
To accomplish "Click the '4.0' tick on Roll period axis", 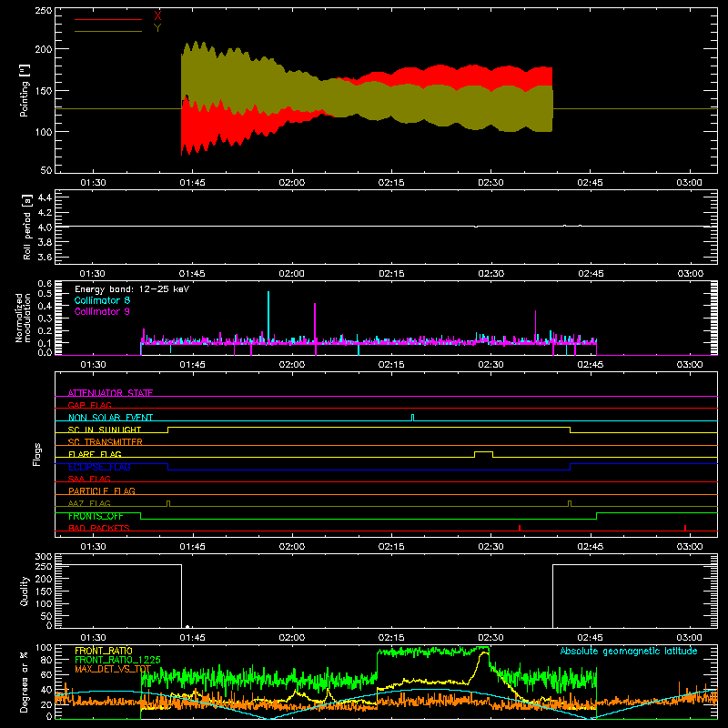I will point(45,227).
